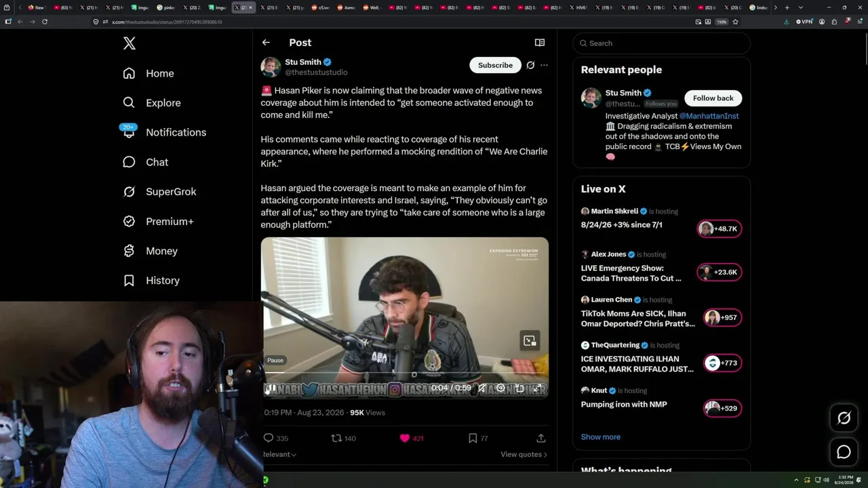This screenshot has width=868, height=488.
Task: Open the floating chat messages button
Action: pyautogui.click(x=844, y=452)
